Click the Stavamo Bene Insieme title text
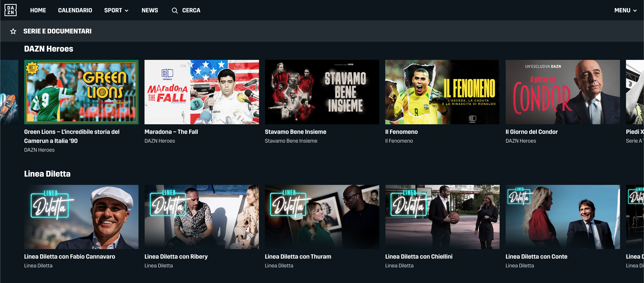Viewport: 644px width, 283px height. coord(295,132)
